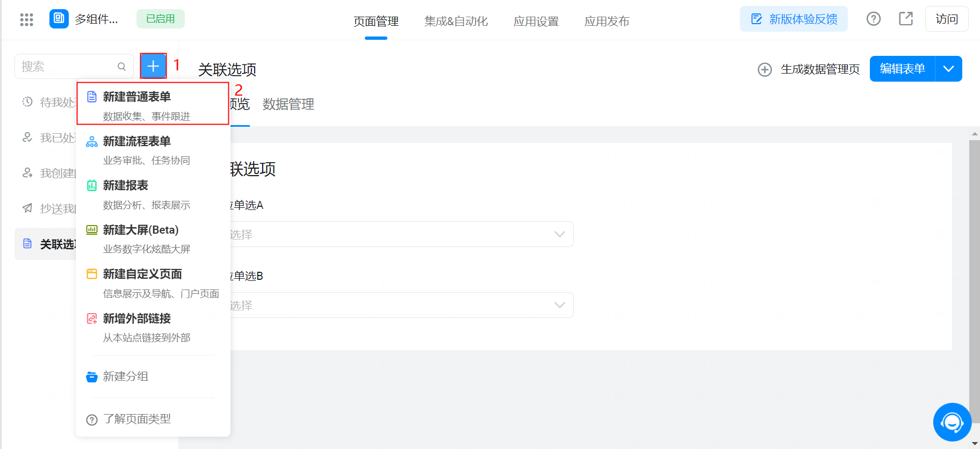Click the blue application logo icon
Screen dimensions: 980x449
point(59,19)
